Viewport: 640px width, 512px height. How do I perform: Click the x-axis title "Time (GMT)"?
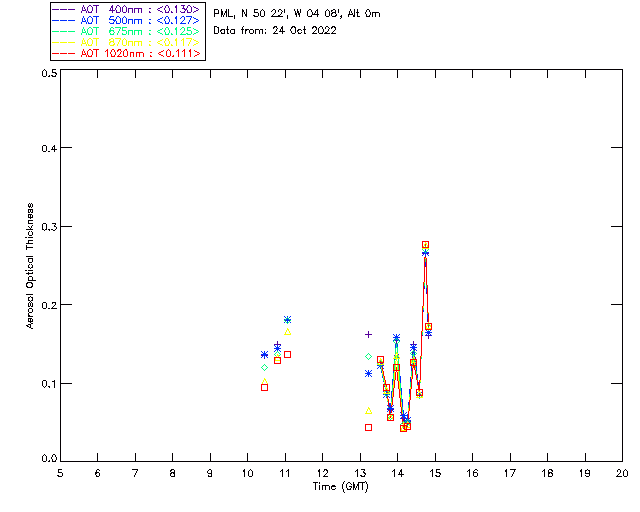[x=341, y=487]
